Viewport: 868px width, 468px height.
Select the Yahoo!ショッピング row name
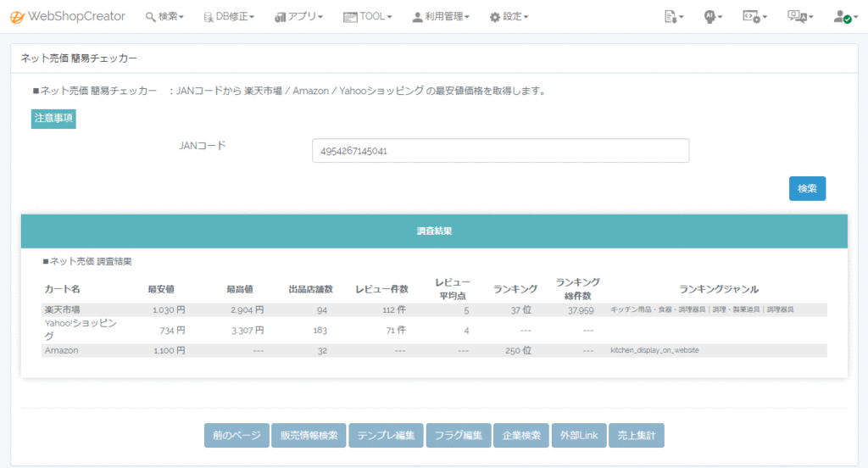pyautogui.click(x=81, y=330)
